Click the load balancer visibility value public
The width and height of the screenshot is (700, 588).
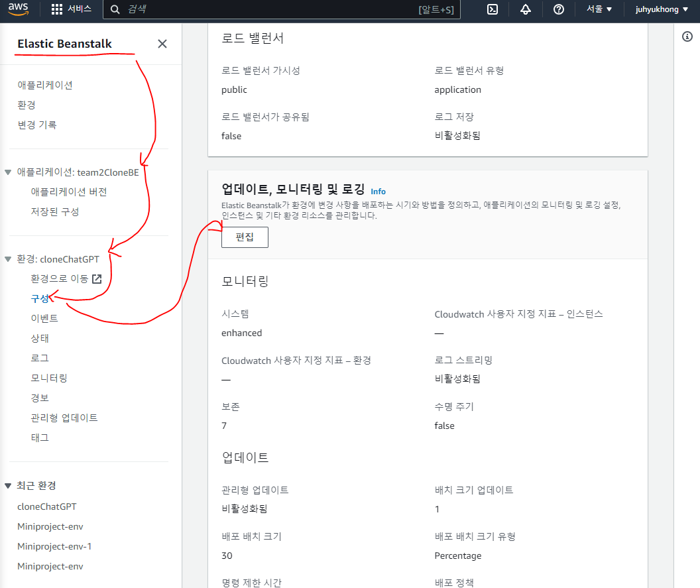coord(234,89)
